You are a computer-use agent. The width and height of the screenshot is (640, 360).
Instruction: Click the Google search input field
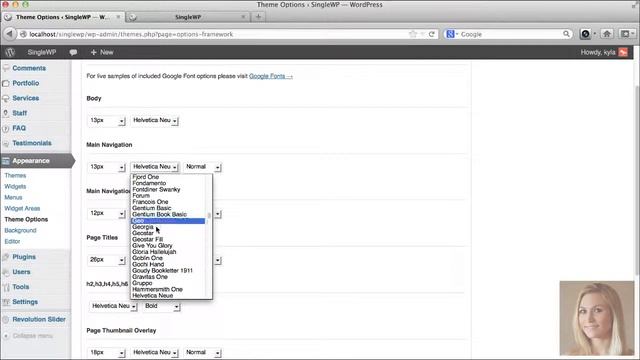click(510, 34)
